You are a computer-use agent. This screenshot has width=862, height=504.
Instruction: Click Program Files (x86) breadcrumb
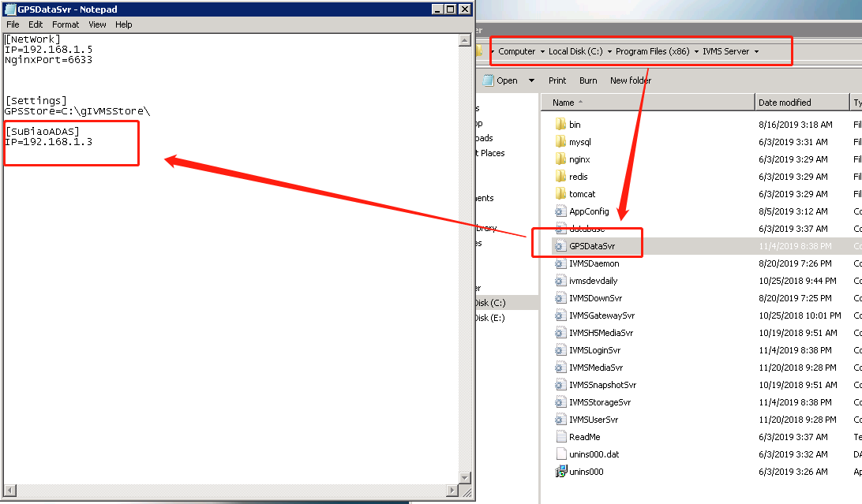pyautogui.click(x=653, y=51)
